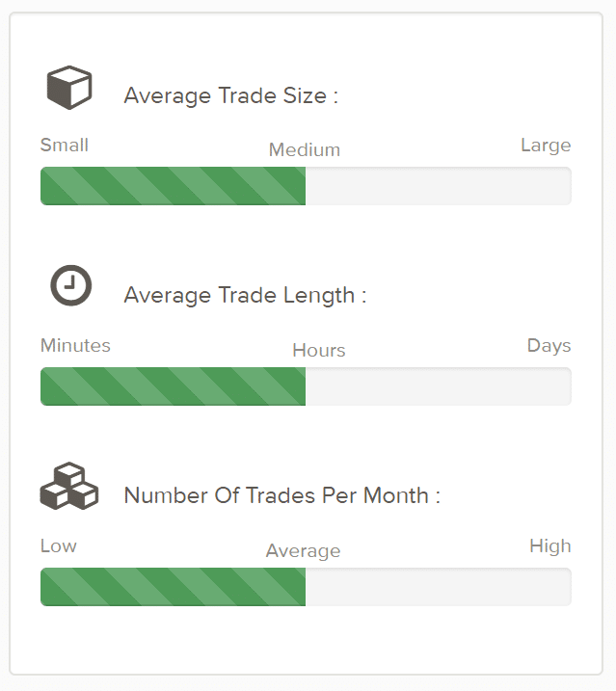Click green filled part of trades per month bar
The height and width of the screenshot is (691, 616).
coord(173,587)
